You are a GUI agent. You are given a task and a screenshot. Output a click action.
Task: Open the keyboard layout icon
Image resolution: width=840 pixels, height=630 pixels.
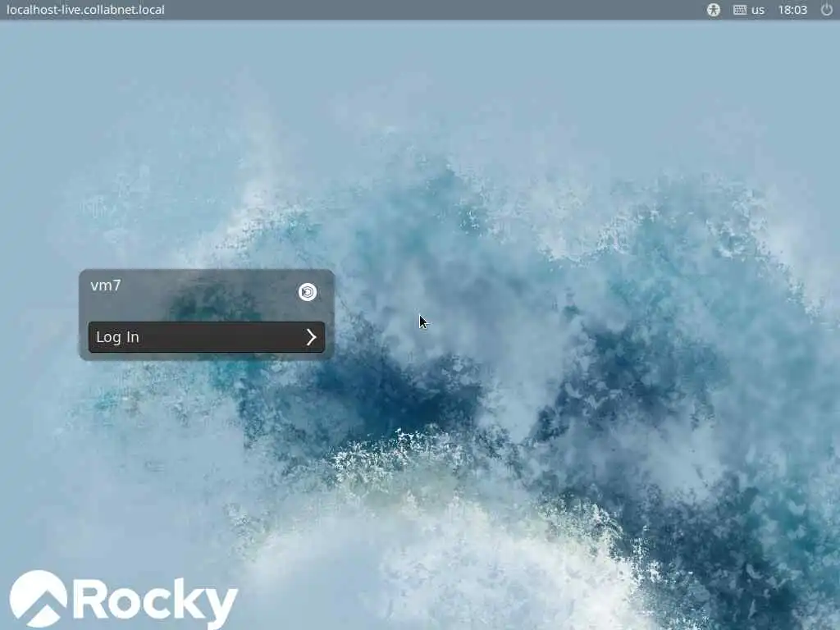pyautogui.click(x=740, y=10)
